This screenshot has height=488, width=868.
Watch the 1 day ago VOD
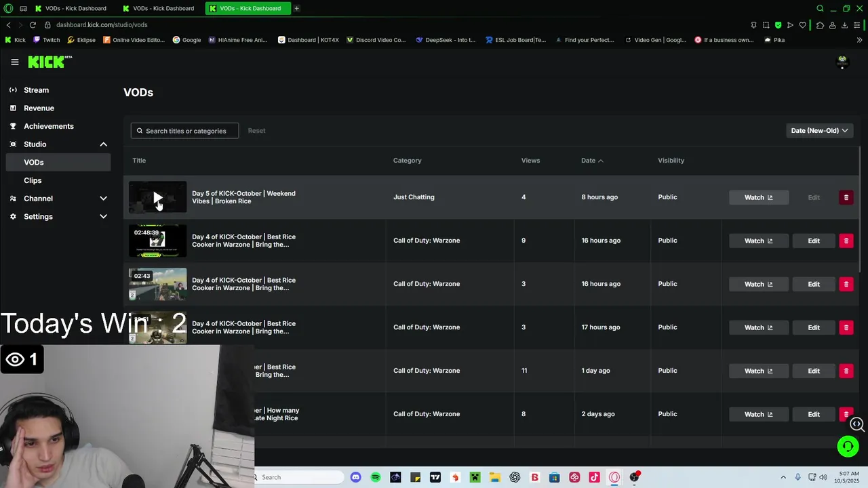click(758, 371)
